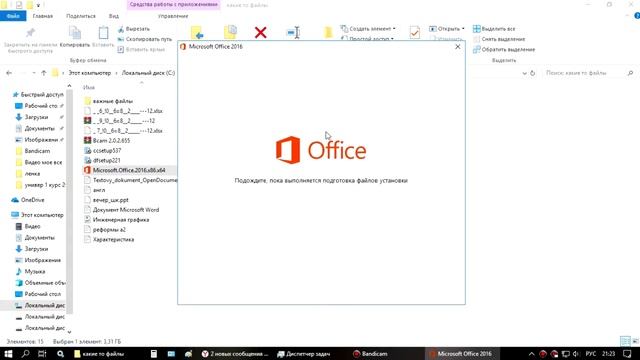The width and height of the screenshot is (640, 360).
Task: Open the Action Center notification icon
Action: 627,354
